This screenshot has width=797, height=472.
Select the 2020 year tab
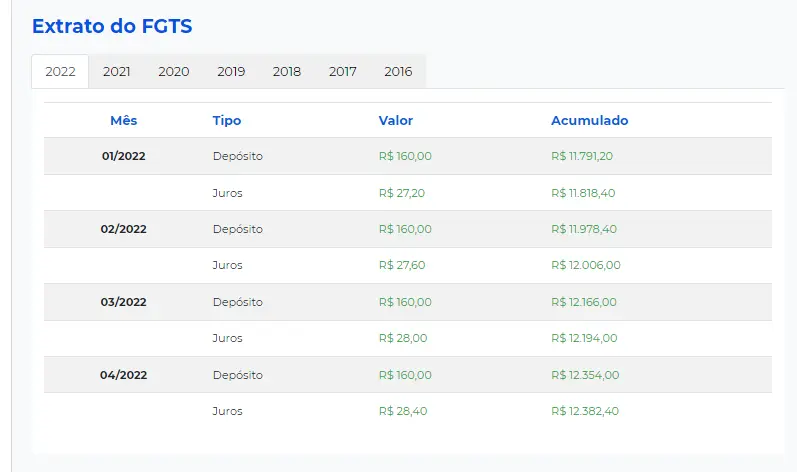point(173,72)
